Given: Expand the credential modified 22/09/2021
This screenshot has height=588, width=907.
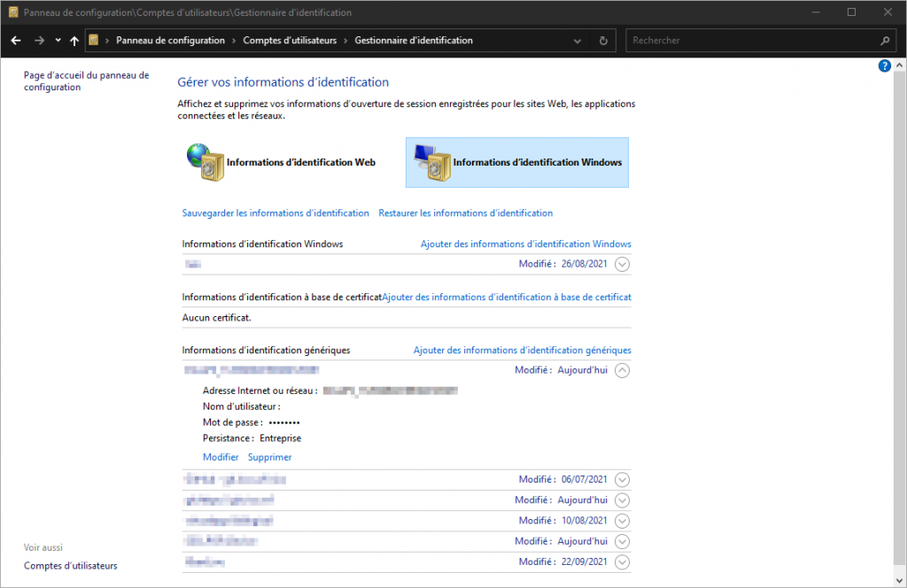Looking at the screenshot, I should pos(622,562).
